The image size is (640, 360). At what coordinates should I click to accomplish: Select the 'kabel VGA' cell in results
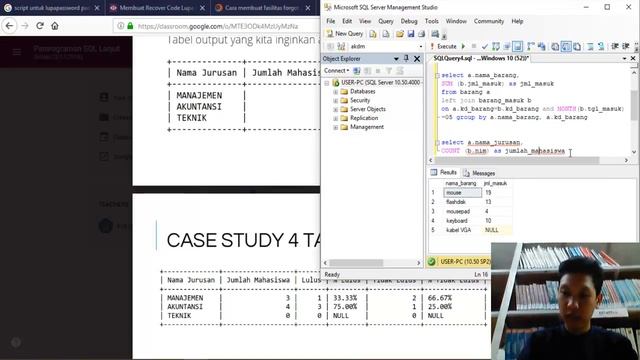[x=462, y=230]
